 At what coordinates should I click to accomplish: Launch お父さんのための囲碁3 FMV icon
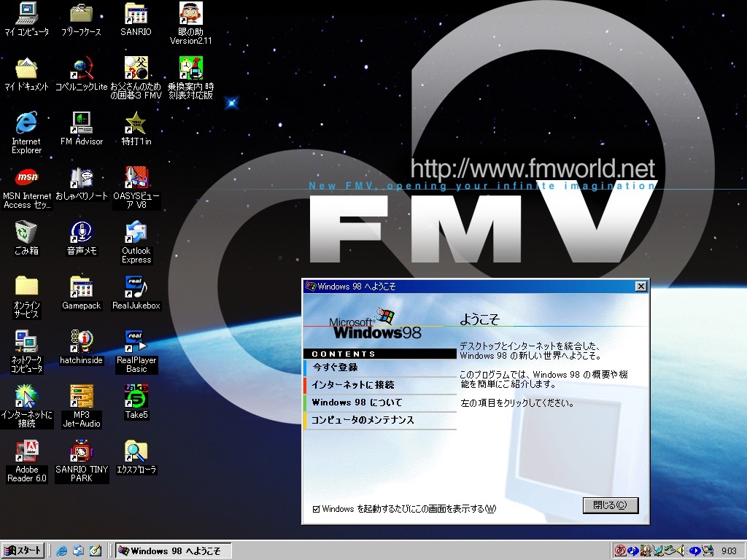tap(136, 77)
